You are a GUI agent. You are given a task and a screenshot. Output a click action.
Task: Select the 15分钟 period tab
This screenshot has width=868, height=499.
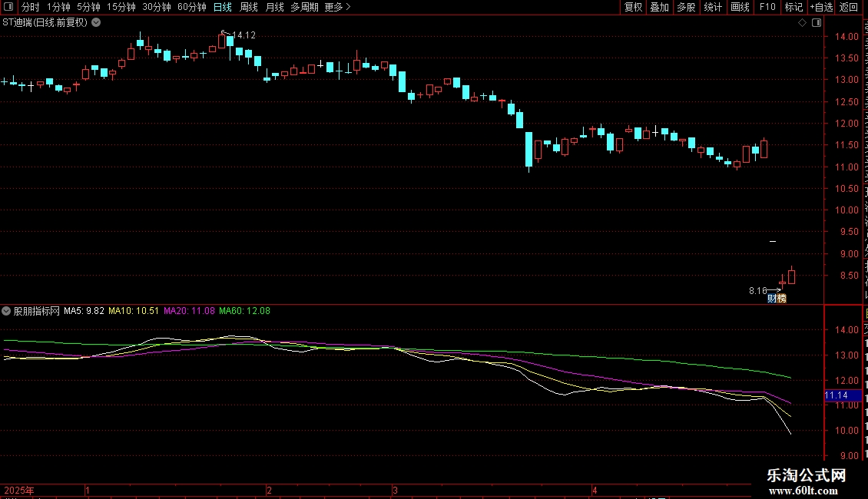[x=121, y=7]
